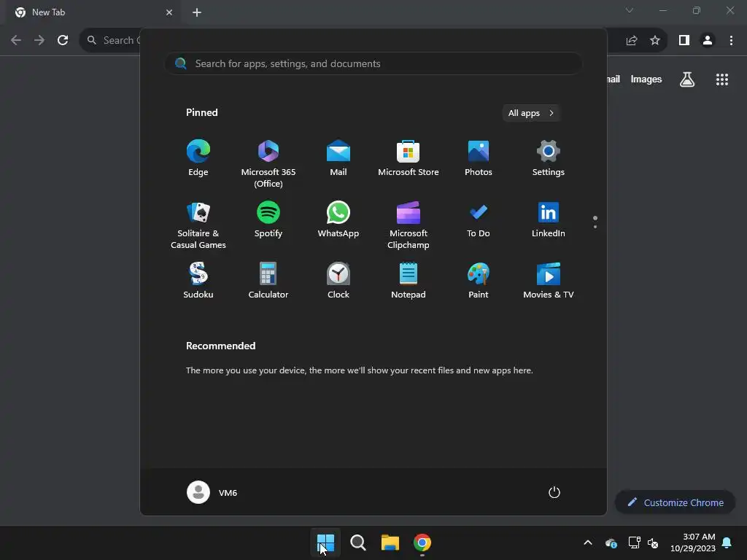
Task: Launch Solitaire & Casual Games
Action: point(198,225)
